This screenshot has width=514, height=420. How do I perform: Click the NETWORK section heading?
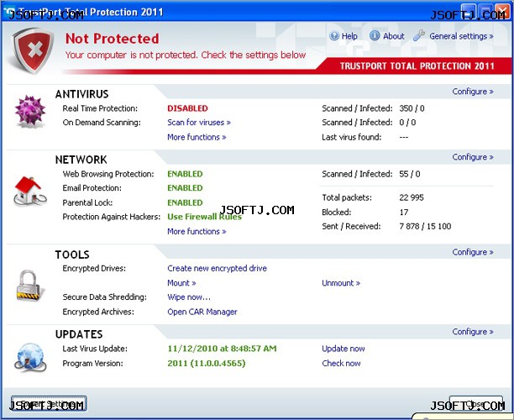(81, 160)
